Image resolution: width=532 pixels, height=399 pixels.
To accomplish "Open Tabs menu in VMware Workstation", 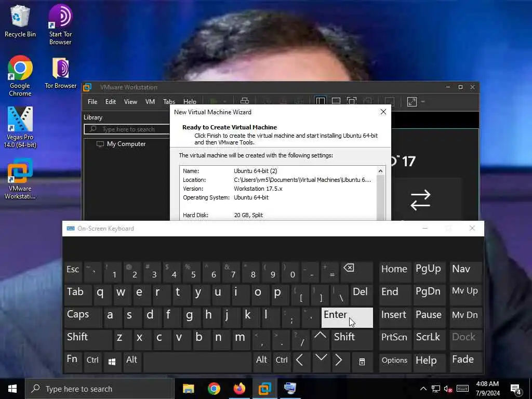I will (x=169, y=101).
